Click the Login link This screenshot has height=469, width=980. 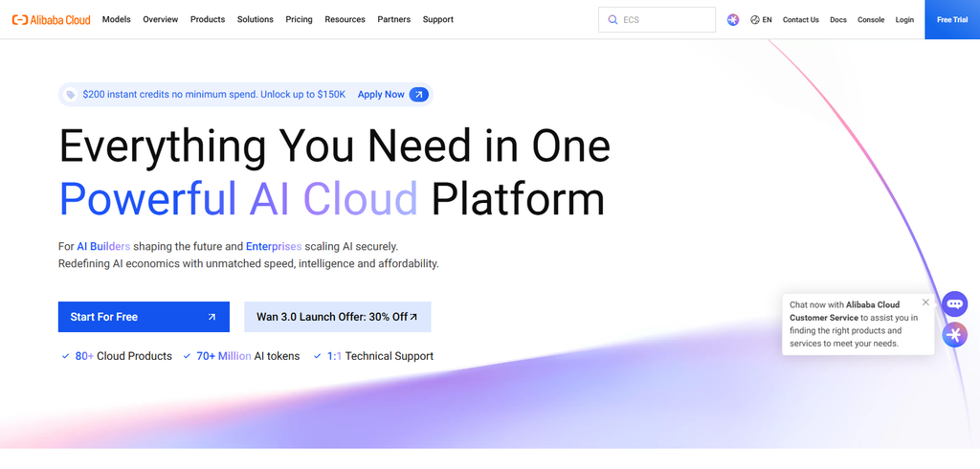pyautogui.click(x=904, y=20)
